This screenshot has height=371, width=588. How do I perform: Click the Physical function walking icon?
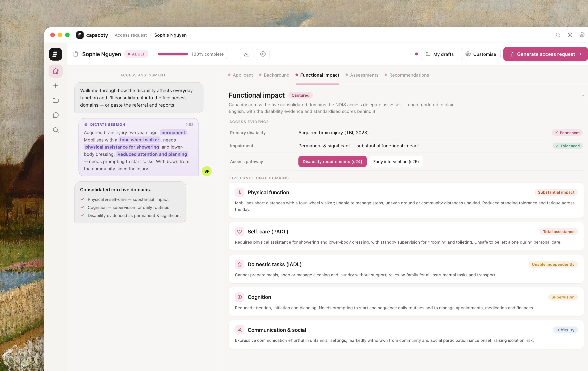(x=240, y=192)
